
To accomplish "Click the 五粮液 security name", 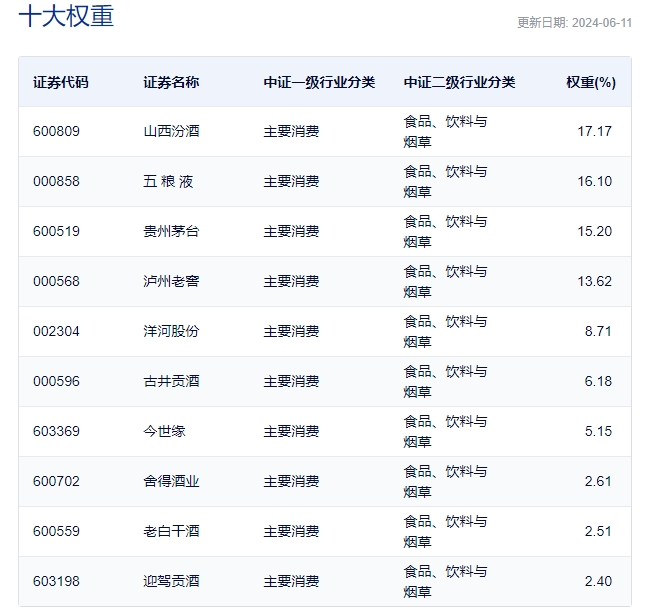I will click(x=168, y=181).
